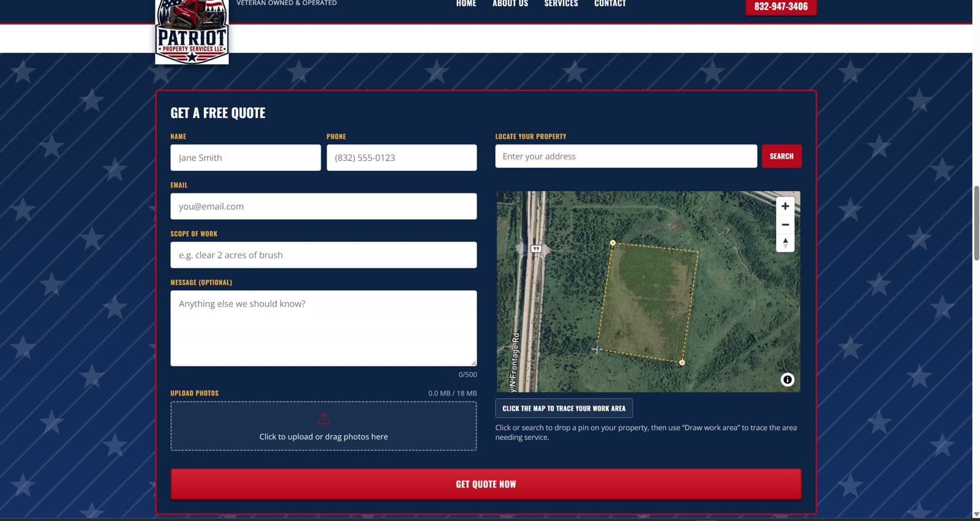Click the Veteran Owned & Operated text
This screenshot has width=980, height=521.
pyautogui.click(x=287, y=3)
